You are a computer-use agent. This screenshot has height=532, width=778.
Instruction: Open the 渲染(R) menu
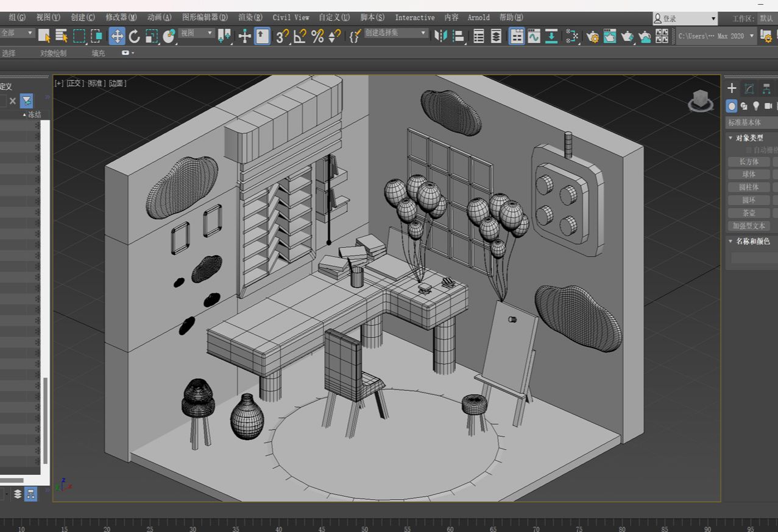click(x=250, y=18)
